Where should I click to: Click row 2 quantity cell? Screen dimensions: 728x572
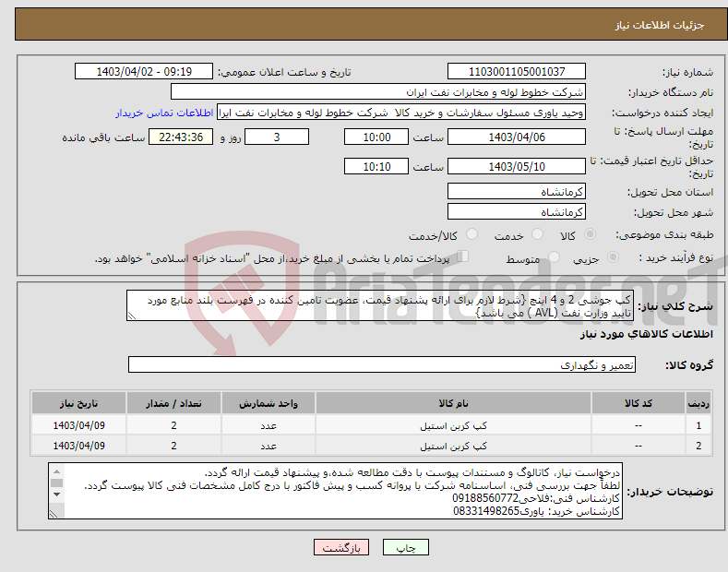point(173,446)
